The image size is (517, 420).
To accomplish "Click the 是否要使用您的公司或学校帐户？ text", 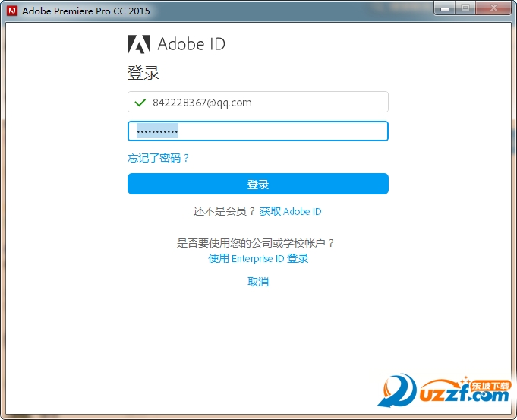I will click(256, 243).
